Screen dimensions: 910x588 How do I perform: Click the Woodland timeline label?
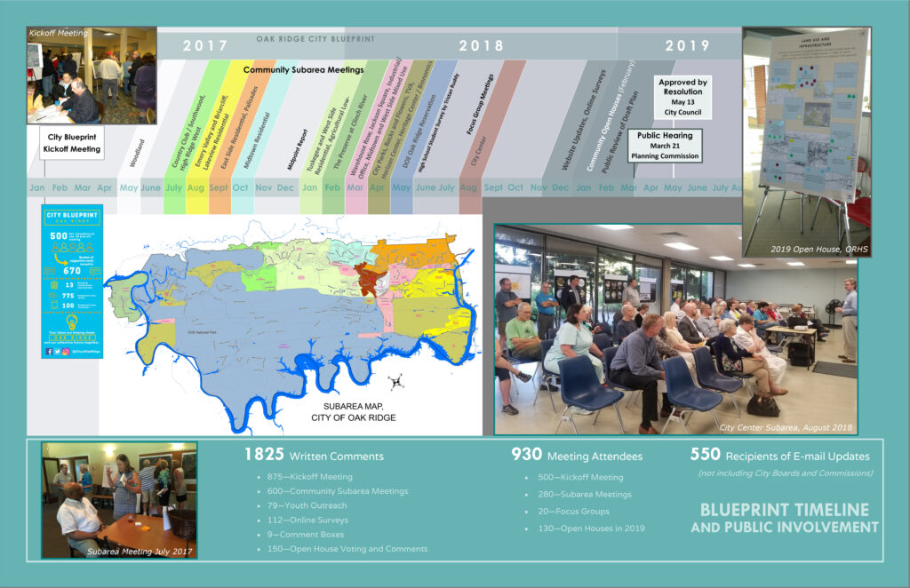point(137,153)
